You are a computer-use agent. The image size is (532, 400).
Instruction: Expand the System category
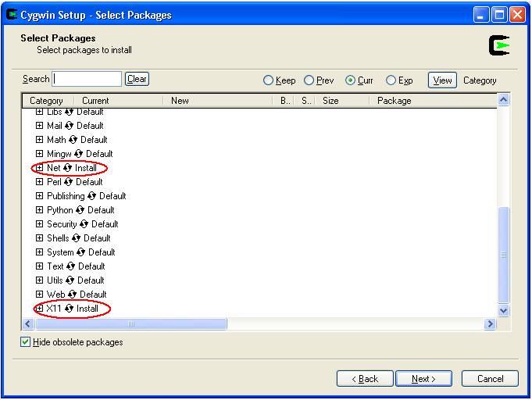[39, 252]
